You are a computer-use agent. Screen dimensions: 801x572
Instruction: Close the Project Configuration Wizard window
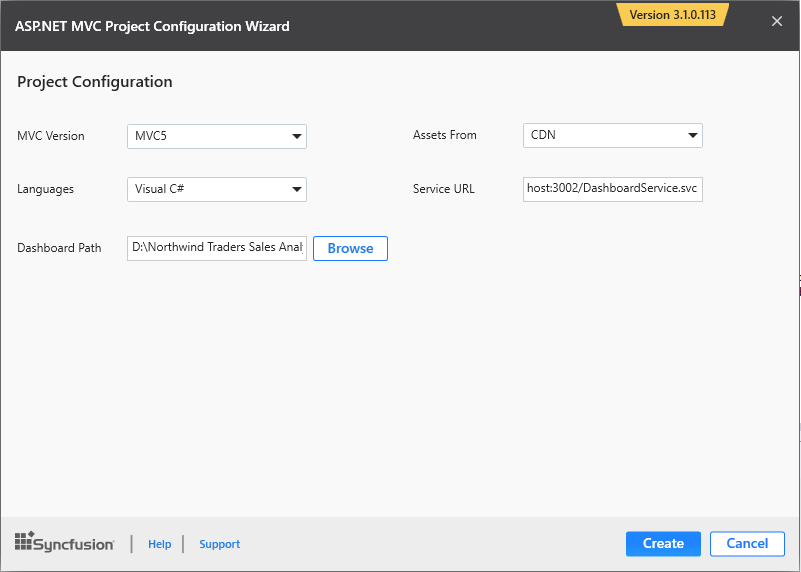(x=777, y=22)
